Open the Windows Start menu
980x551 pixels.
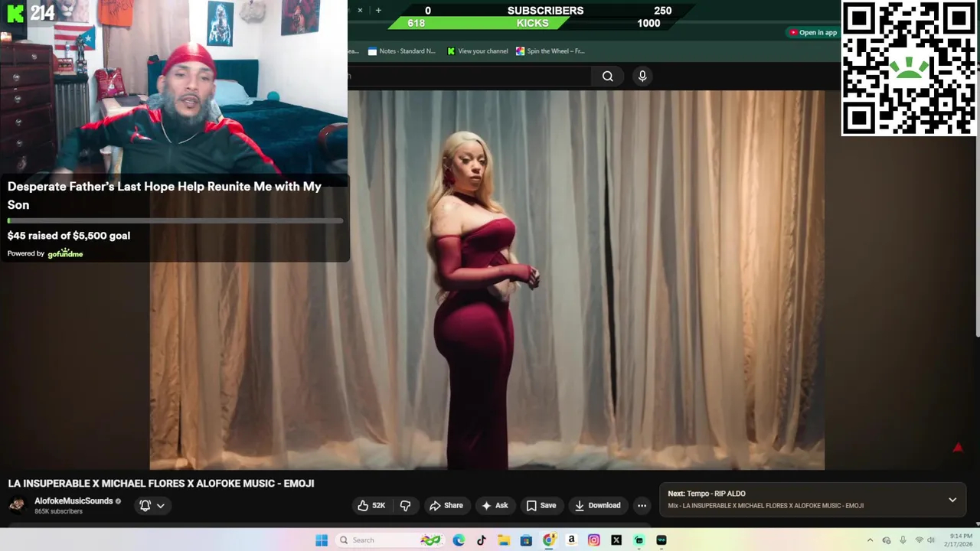tap(322, 540)
